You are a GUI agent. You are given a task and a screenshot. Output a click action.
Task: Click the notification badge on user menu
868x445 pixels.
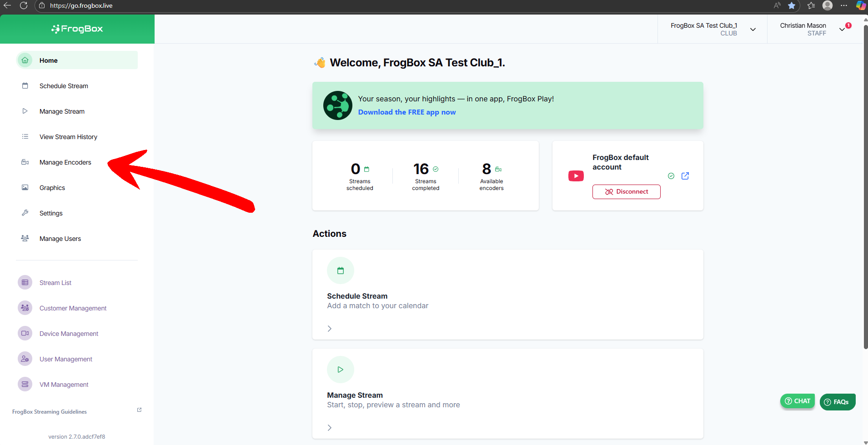(848, 25)
